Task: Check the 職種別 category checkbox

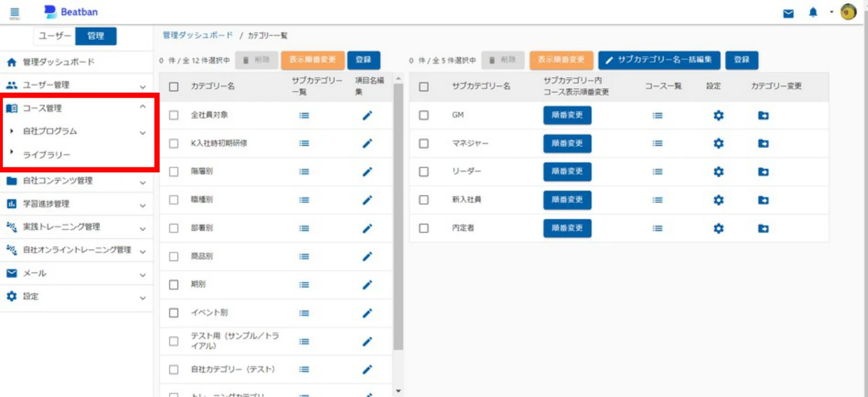Action: 174,200
